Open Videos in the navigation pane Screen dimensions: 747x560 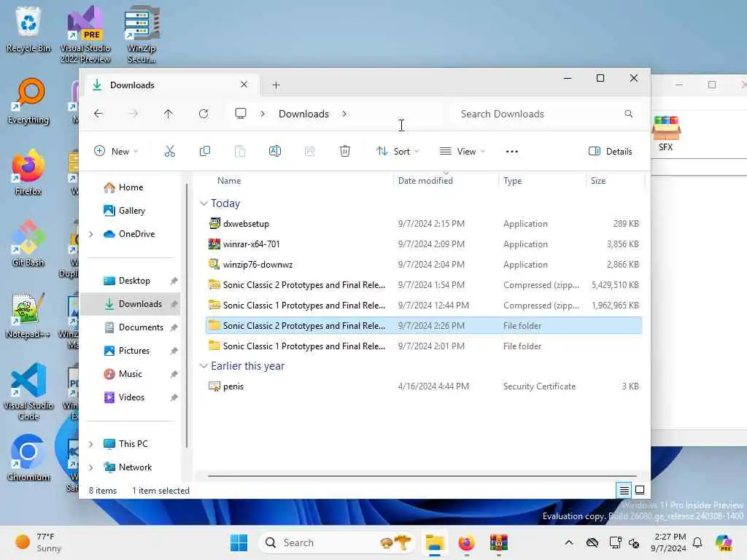(x=131, y=397)
